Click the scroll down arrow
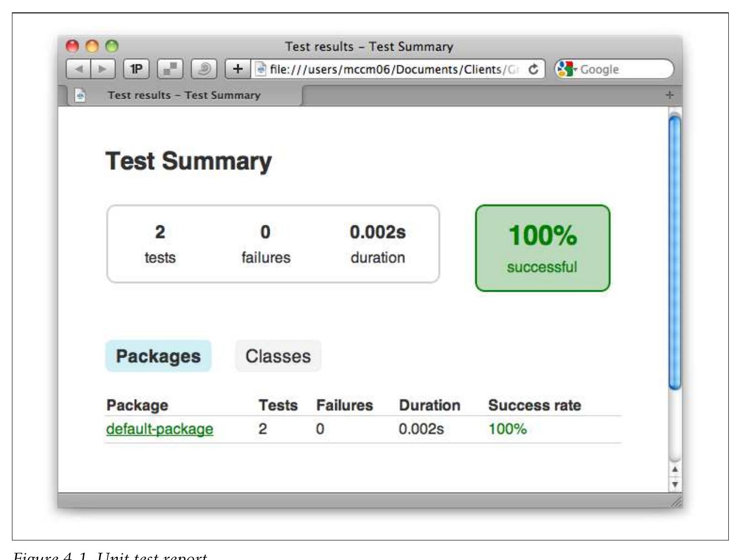 point(674,484)
